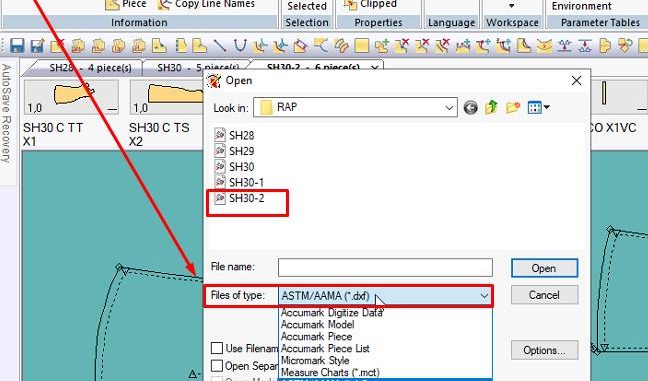Click the Save As disk-with-pencil icon
The height and width of the screenshot is (381, 648).
tap(37, 45)
